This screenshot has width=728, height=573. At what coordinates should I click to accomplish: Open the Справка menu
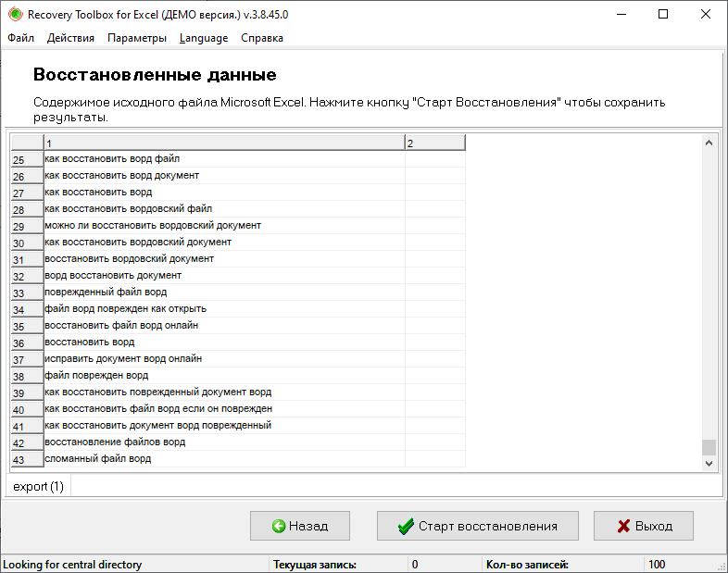[x=262, y=38]
